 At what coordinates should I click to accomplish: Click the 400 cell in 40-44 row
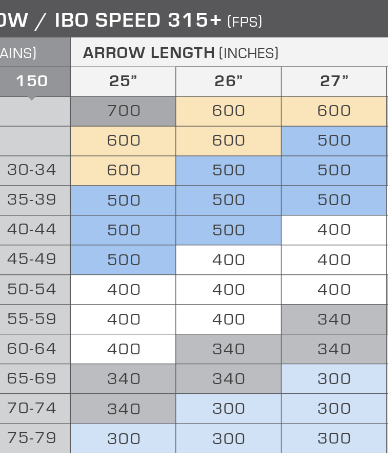[334, 230]
